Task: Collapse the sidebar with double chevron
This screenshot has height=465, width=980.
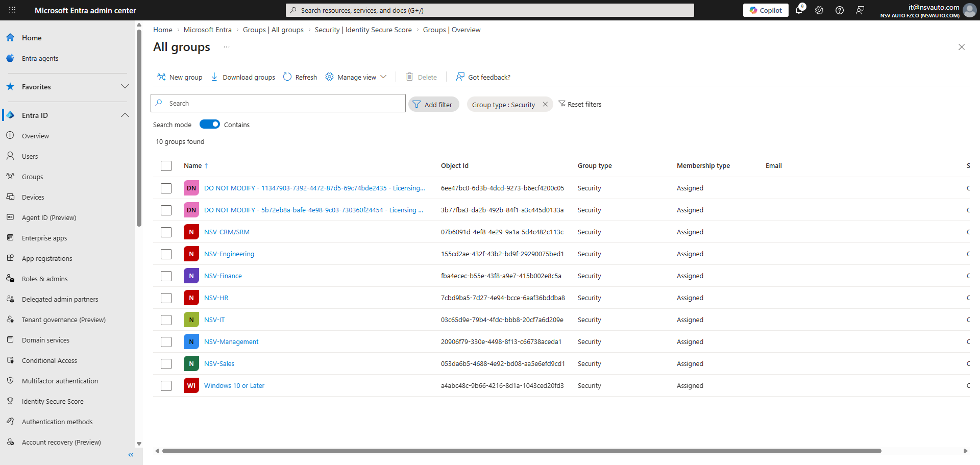Action: [131, 455]
